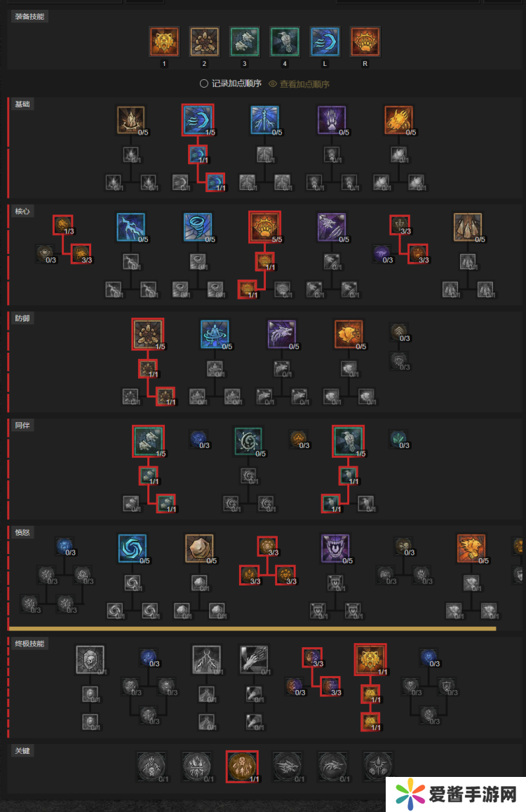
Task: Click the 终极技能 section label
Action: pos(29,644)
